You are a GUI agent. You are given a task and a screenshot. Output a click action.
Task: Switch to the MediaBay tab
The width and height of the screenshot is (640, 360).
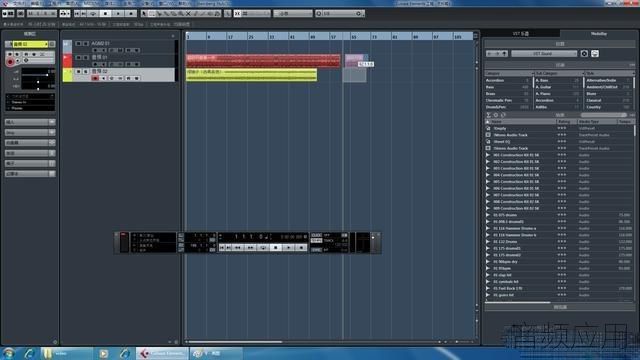[598, 34]
